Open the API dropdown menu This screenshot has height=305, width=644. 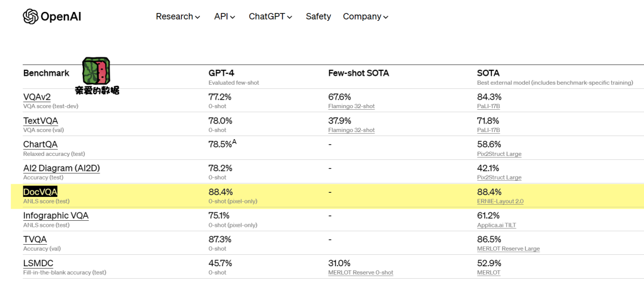click(x=225, y=17)
